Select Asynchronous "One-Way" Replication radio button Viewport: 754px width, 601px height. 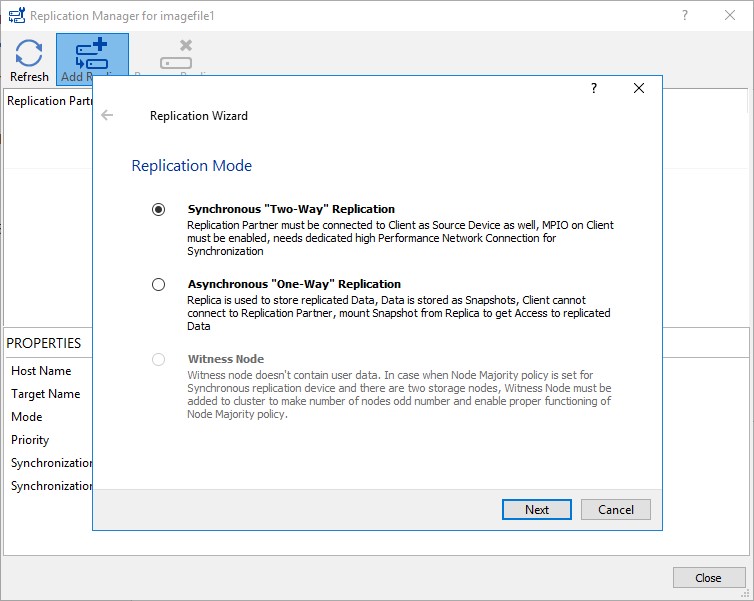(158, 284)
